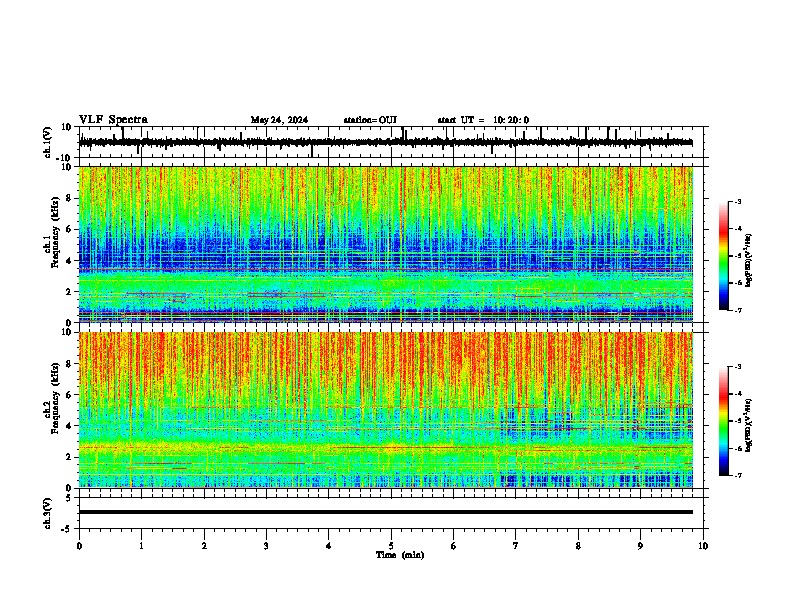
Task: Select the "start UT = 10:20:0" text
Action: 483,120
